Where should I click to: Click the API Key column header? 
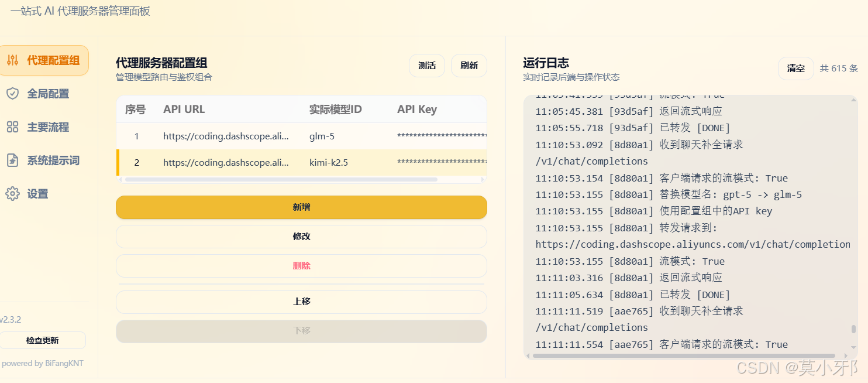tap(417, 110)
